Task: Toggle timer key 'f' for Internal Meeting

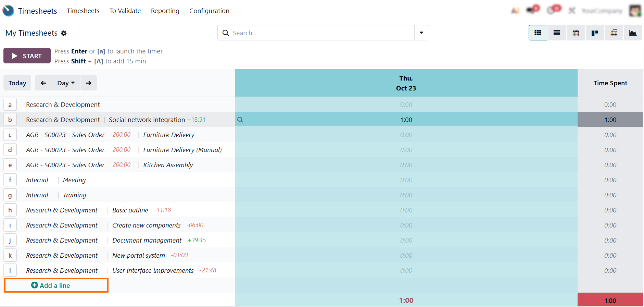Action: [x=10, y=180]
